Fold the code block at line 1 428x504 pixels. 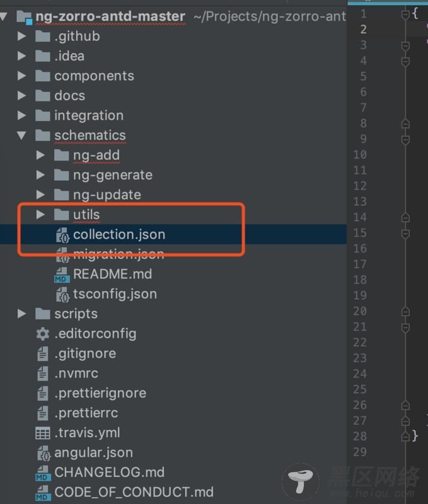(x=405, y=14)
